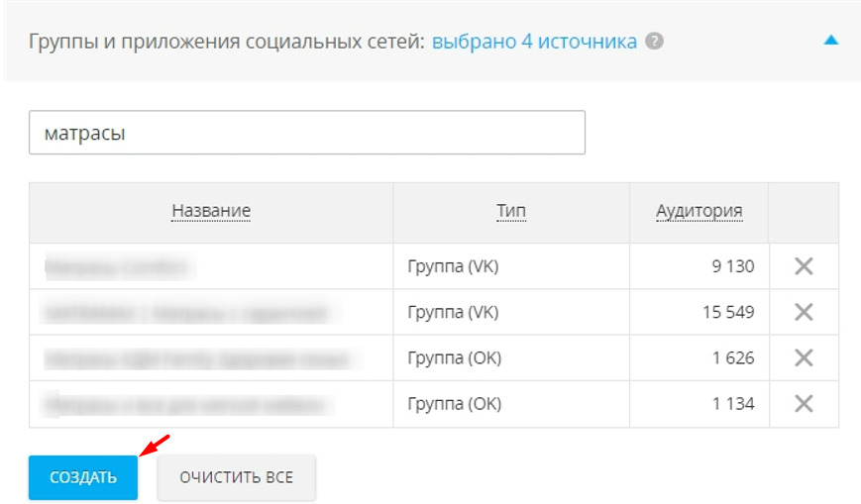Remove the group with 9 130 audience
861x504 pixels.
[x=804, y=266]
